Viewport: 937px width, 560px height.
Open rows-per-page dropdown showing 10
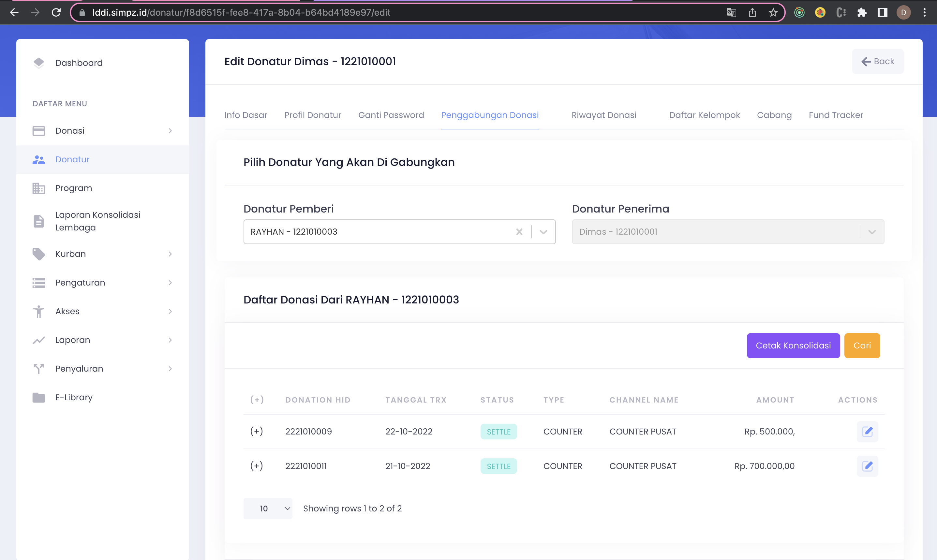point(268,508)
